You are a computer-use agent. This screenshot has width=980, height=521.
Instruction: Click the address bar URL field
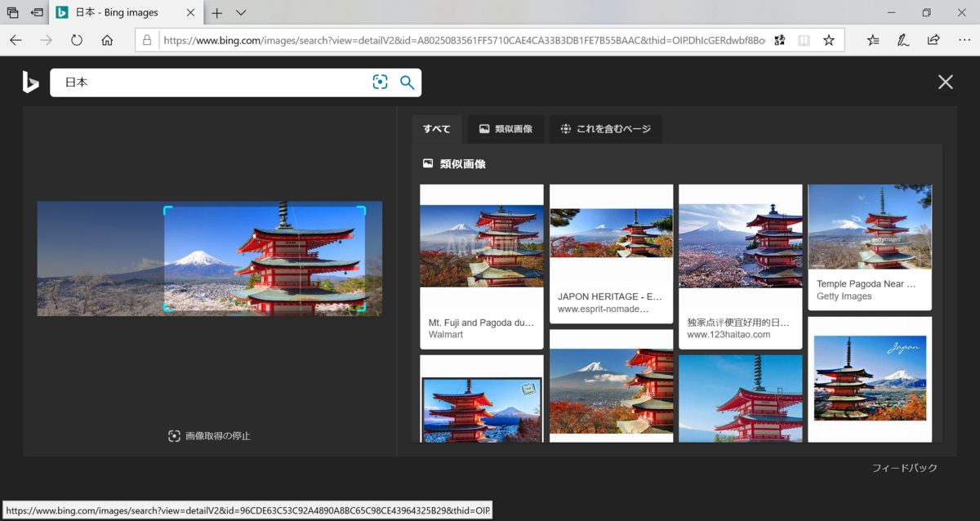click(464, 40)
